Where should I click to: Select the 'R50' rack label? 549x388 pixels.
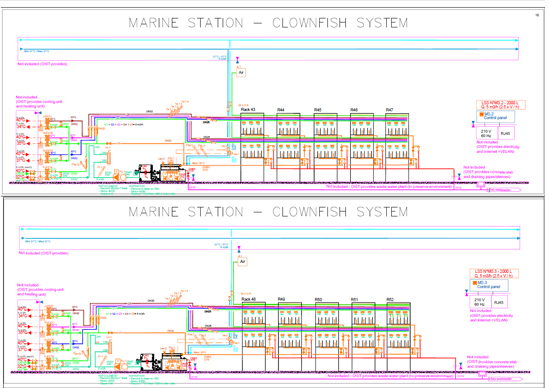click(x=318, y=299)
